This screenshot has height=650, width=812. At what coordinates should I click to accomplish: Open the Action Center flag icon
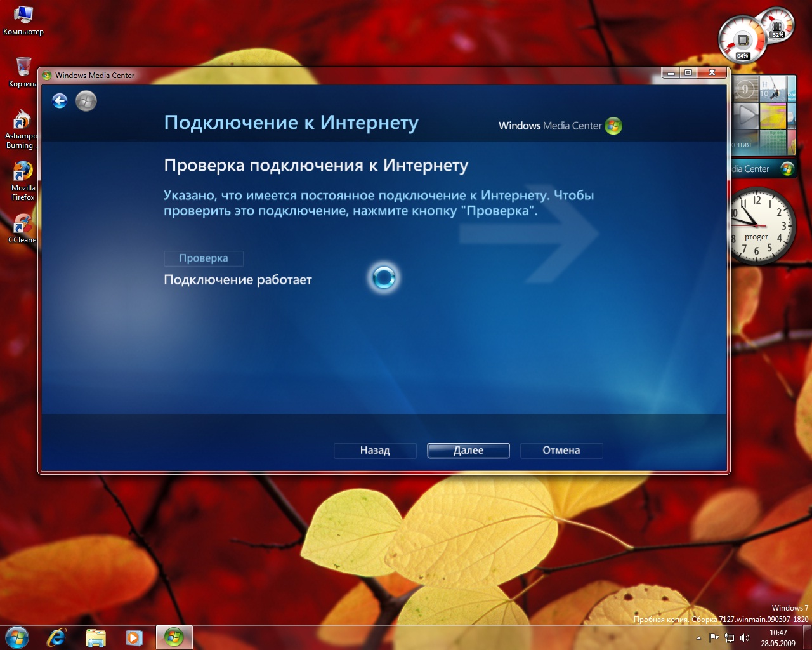[714, 638]
